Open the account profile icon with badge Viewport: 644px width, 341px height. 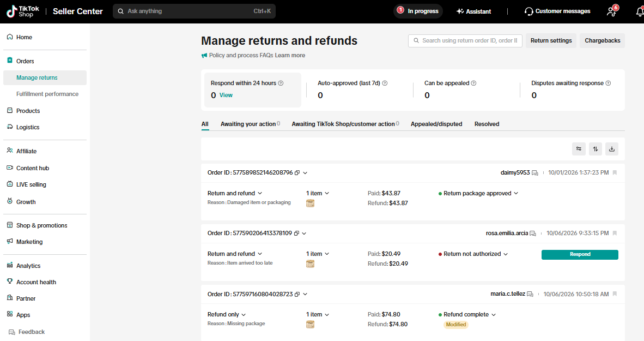[x=612, y=11]
